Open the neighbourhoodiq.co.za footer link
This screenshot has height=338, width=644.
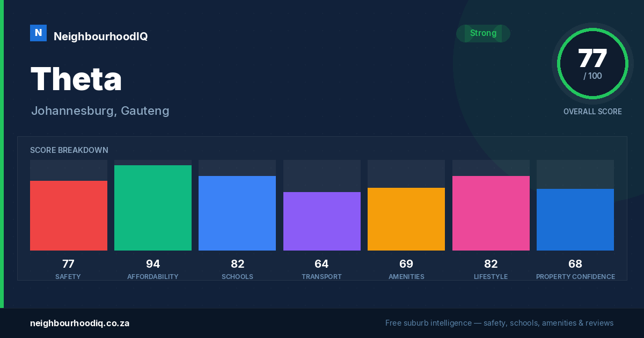pyautogui.click(x=79, y=324)
